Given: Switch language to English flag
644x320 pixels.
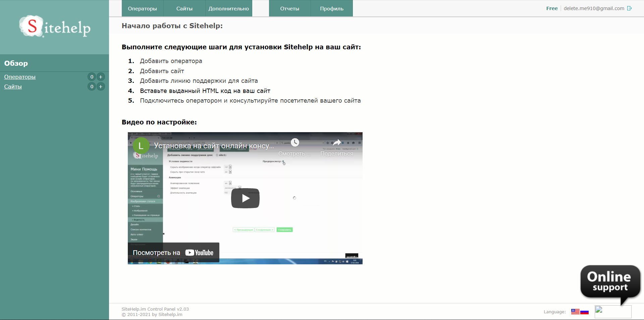Looking at the screenshot, I should (575, 312).
